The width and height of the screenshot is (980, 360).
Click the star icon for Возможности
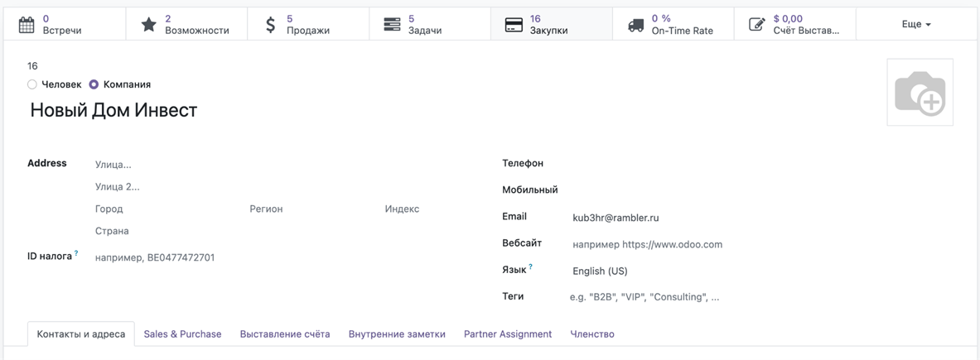pos(148,25)
